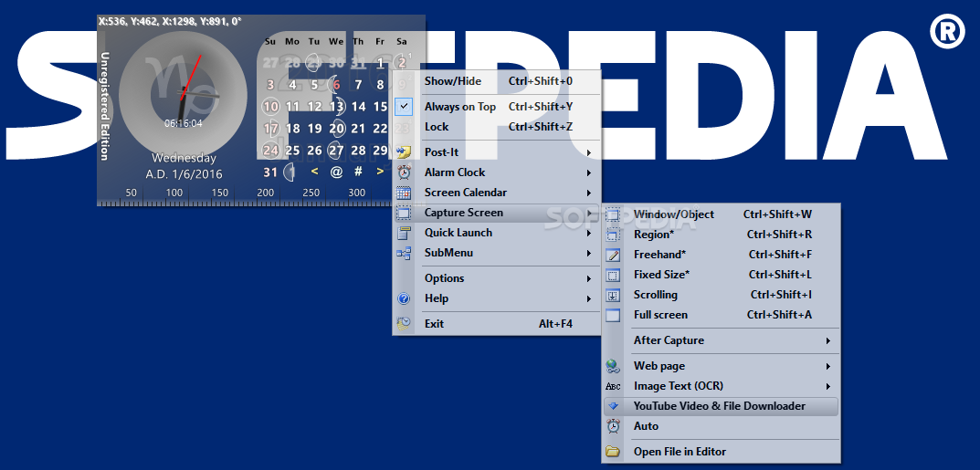Image resolution: width=980 pixels, height=470 pixels.
Task: Click the We weekday column header
Action: click(x=336, y=42)
